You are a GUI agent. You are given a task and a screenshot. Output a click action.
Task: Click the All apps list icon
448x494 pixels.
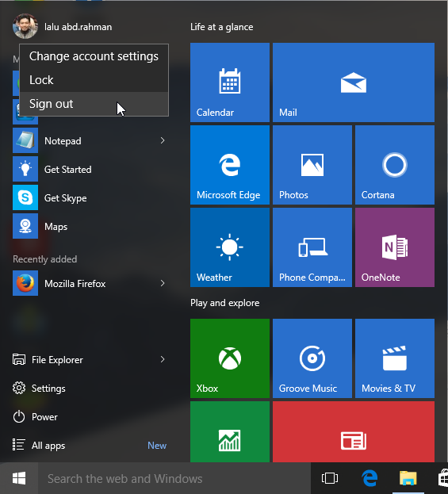18,445
